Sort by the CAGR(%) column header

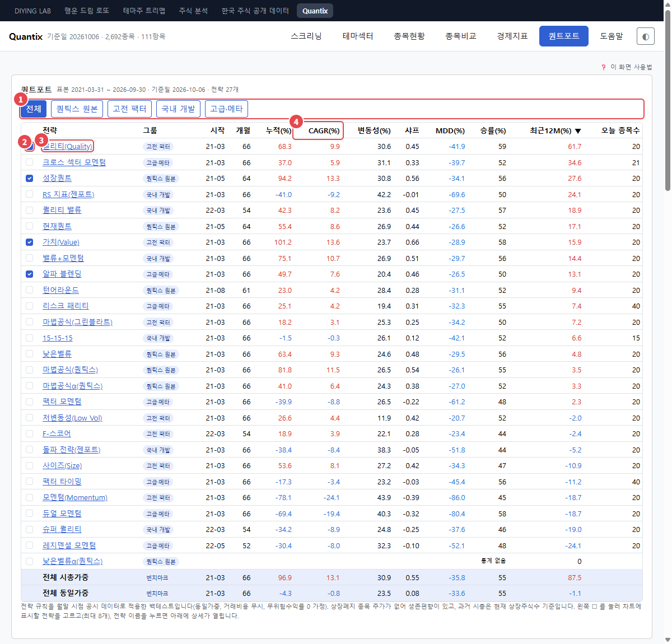tap(324, 130)
